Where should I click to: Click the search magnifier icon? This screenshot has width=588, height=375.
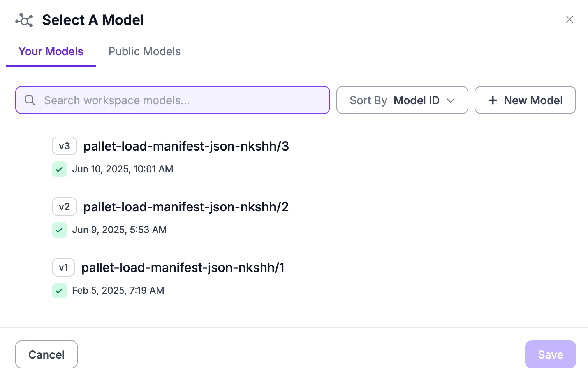click(30, 100)
